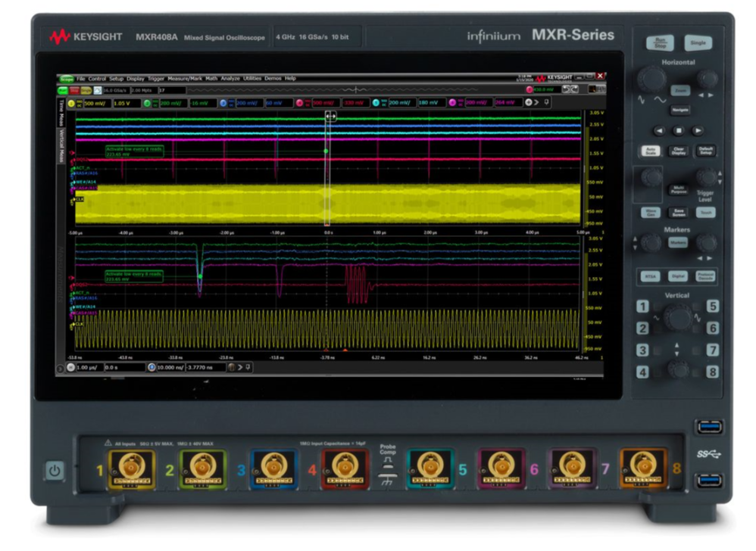The image size is (756, 551).
Task: Click the Zoom hardware key
Action: coord(680,91)
